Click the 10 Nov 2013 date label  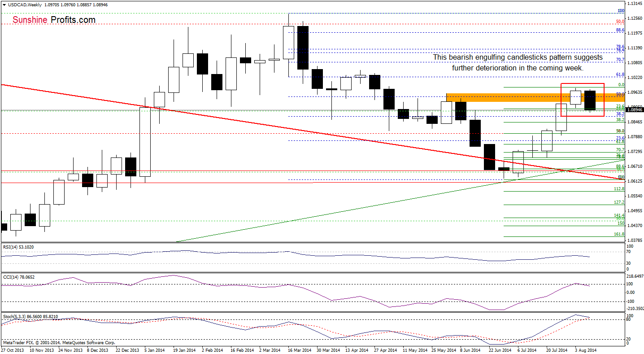click(x=41, y=349)
